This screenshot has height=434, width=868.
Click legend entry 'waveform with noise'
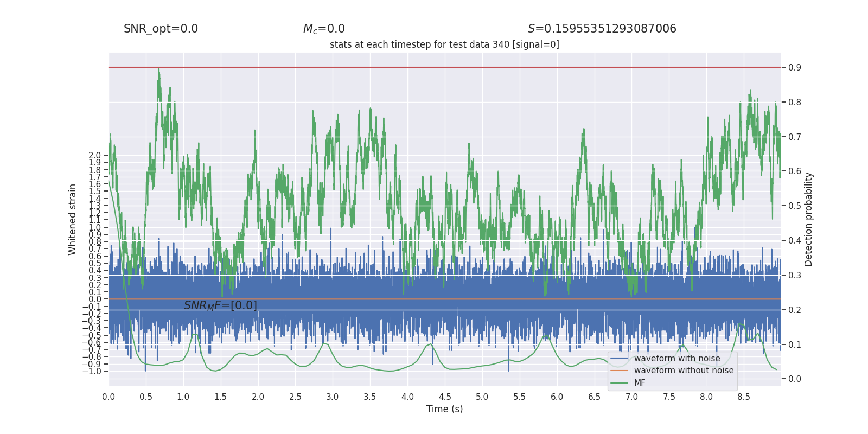tap(677, 359)
